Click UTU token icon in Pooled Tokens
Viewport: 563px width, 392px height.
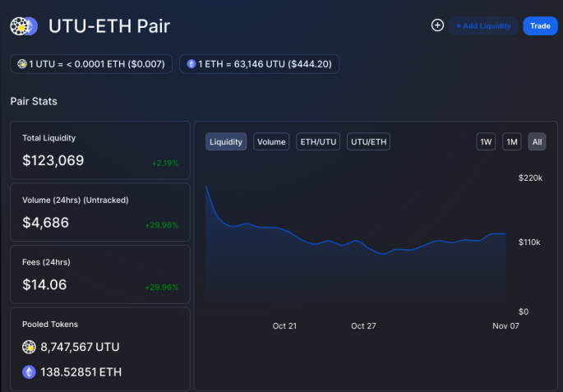point(29,347)
